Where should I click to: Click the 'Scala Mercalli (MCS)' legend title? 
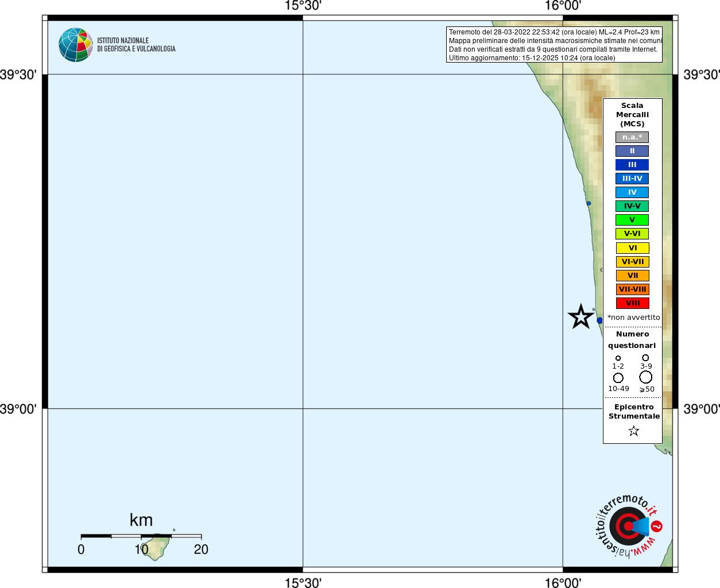pos(632,115)
